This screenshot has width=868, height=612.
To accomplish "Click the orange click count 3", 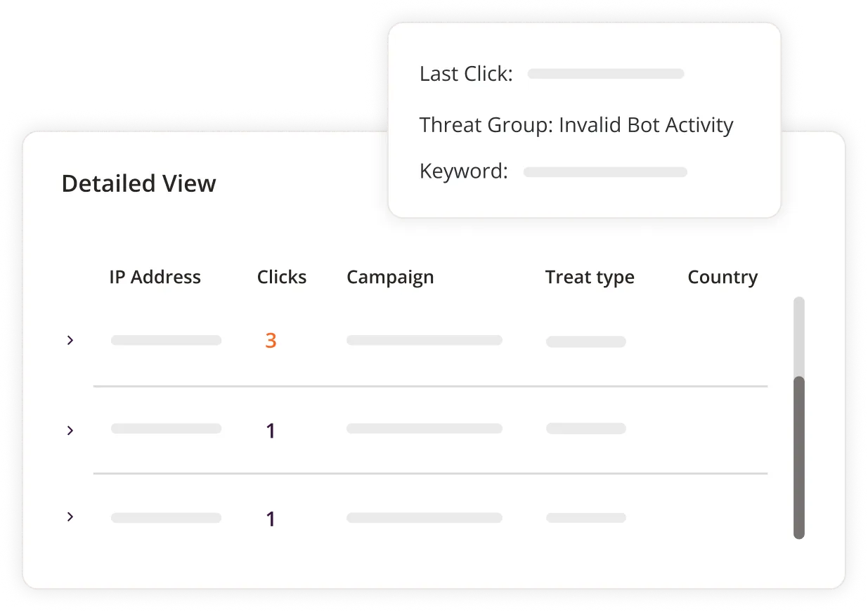I will pos(271,341).
